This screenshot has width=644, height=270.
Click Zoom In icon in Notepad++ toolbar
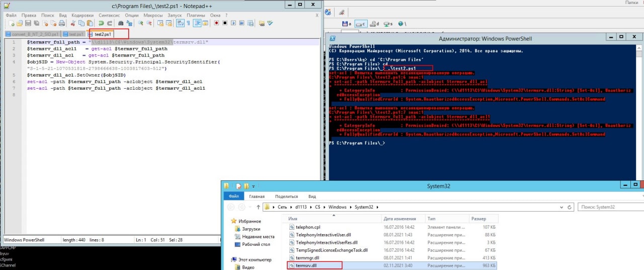pyautogui.click(x=141, y=23)
